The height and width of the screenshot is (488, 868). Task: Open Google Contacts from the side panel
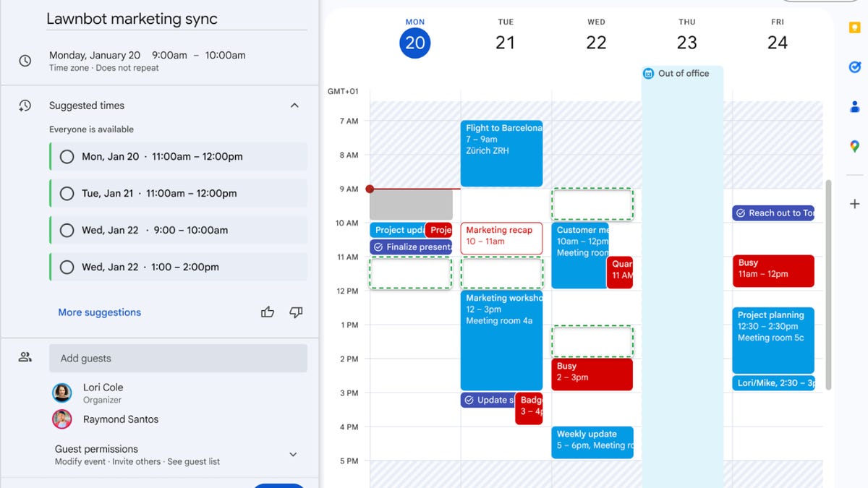[854, 106]
